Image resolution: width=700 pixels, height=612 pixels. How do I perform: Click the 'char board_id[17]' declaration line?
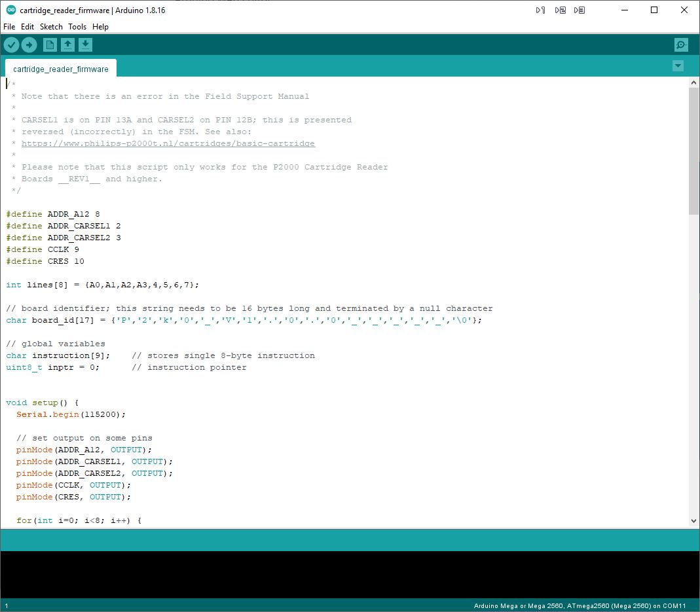pyautogui.click(x=244, y=320)
